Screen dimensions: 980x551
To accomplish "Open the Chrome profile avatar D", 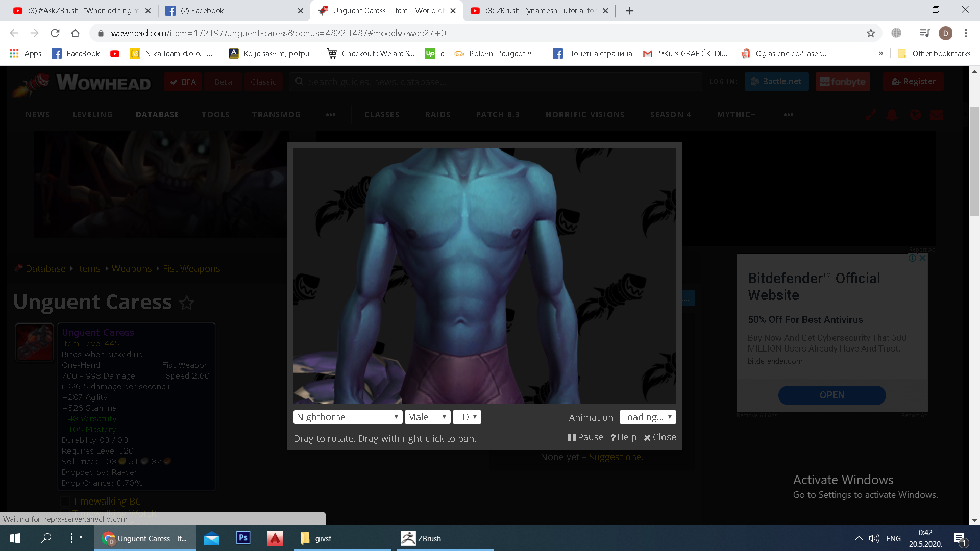I will [945, 33].
